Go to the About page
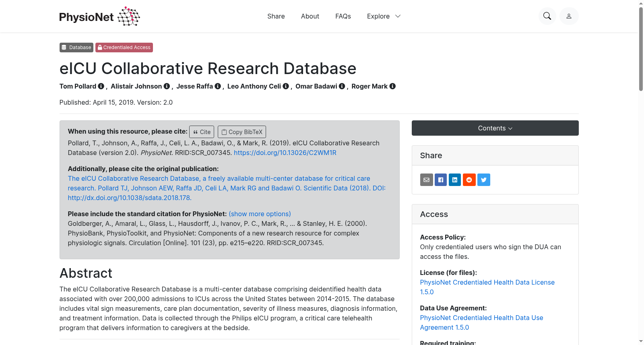This screenshot has height=345, width=644. [310, 16]
